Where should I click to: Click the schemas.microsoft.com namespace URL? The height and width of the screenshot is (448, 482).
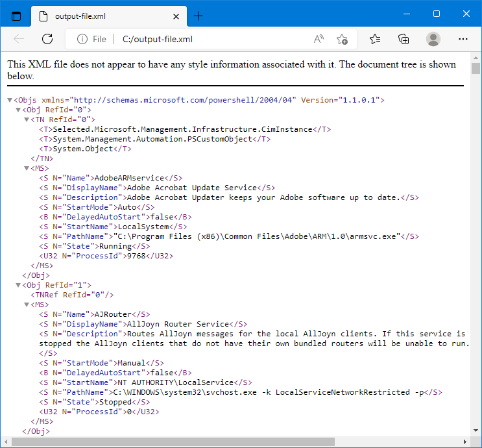point(182,100)
